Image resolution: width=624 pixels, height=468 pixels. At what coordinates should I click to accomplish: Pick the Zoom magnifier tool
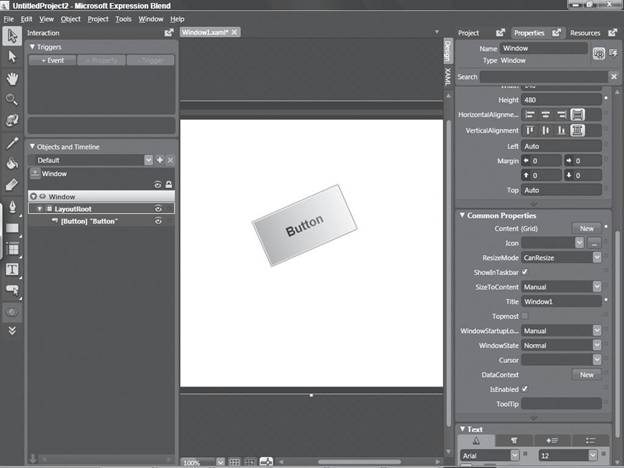(12, 99)
